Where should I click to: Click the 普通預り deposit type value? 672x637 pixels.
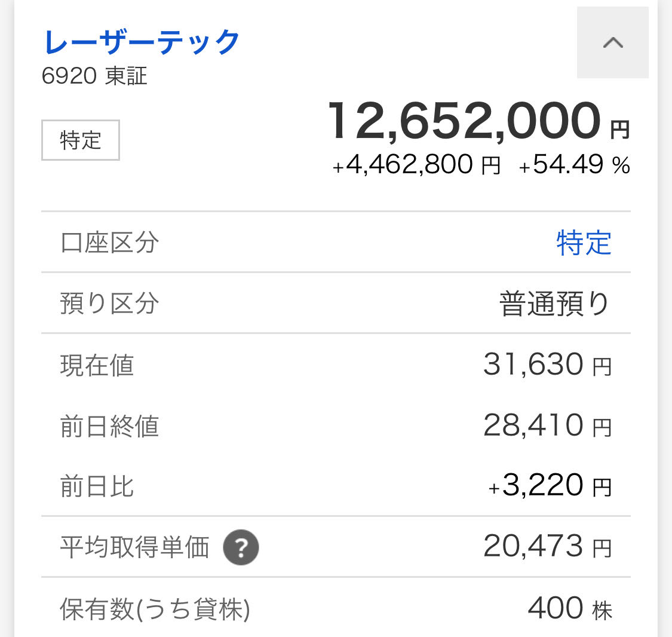click(554, 304)
